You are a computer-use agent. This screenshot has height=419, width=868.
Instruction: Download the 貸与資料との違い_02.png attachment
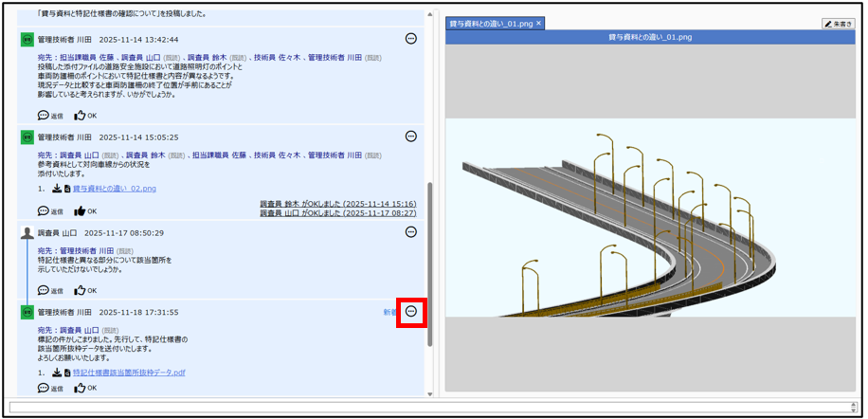58,189
